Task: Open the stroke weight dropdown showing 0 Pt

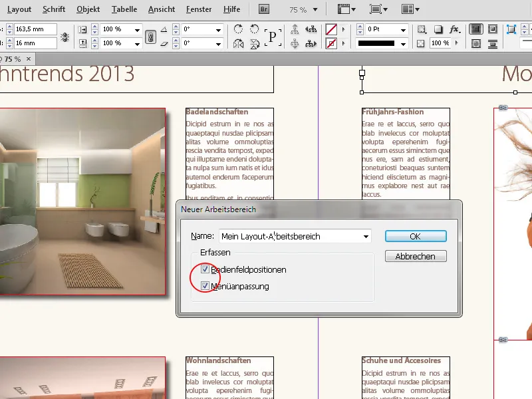Action: point(403,30)
